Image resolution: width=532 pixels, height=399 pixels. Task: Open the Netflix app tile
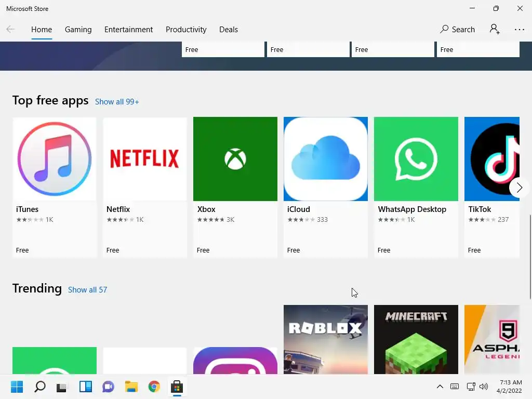tap(145, 187)
